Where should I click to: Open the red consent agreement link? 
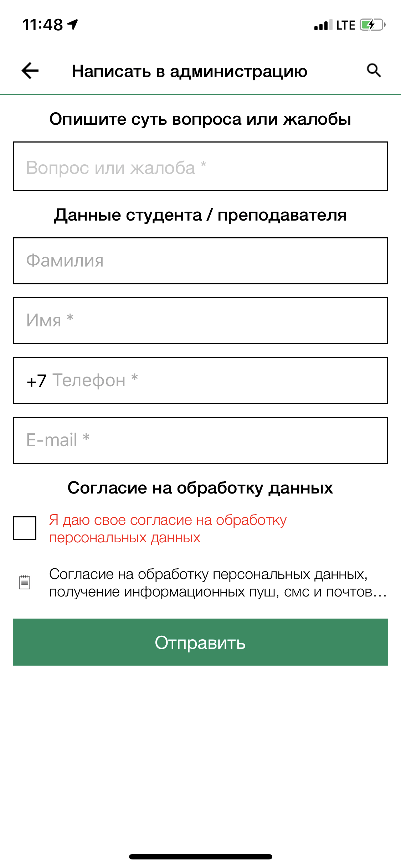168,529
